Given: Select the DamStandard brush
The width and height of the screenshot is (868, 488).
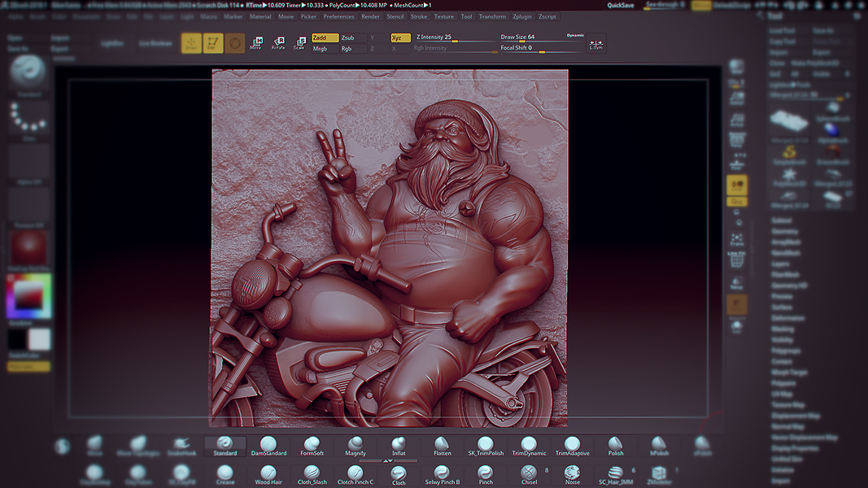Looking at the screenshot, I should click(x=268, y=446).
